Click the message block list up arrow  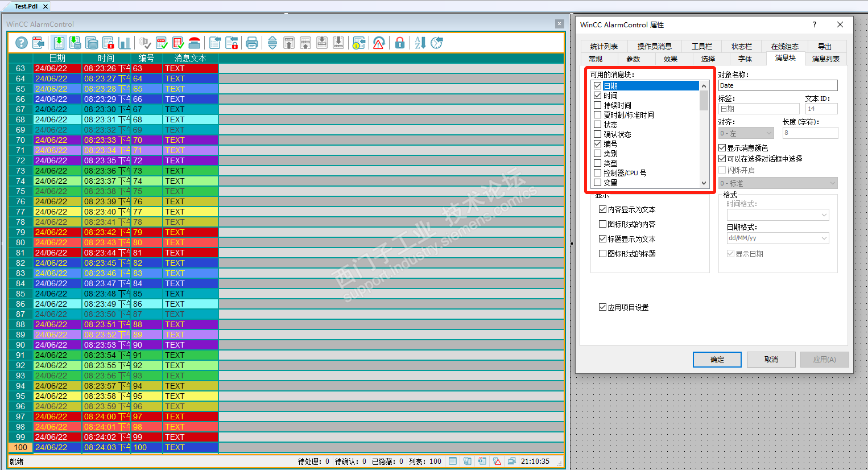click(x=704, y=86)
